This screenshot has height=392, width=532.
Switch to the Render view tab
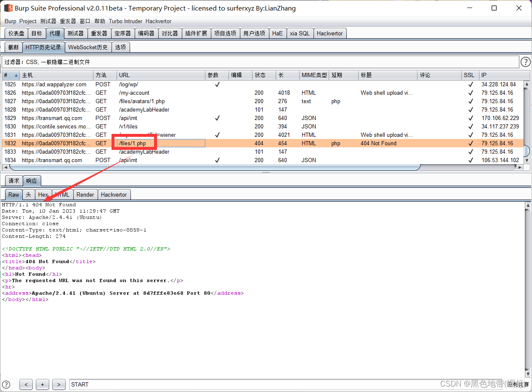(85, 195)
